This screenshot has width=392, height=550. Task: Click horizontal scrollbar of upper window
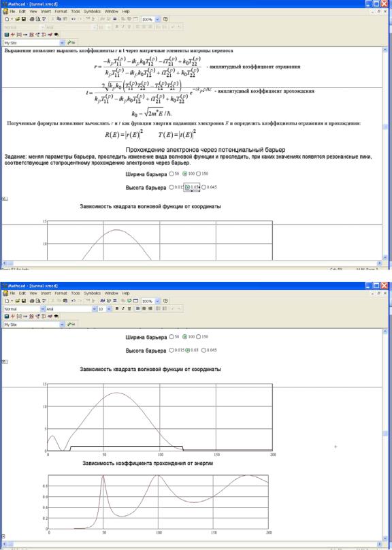pyautogui.click(x=192, y=263)
